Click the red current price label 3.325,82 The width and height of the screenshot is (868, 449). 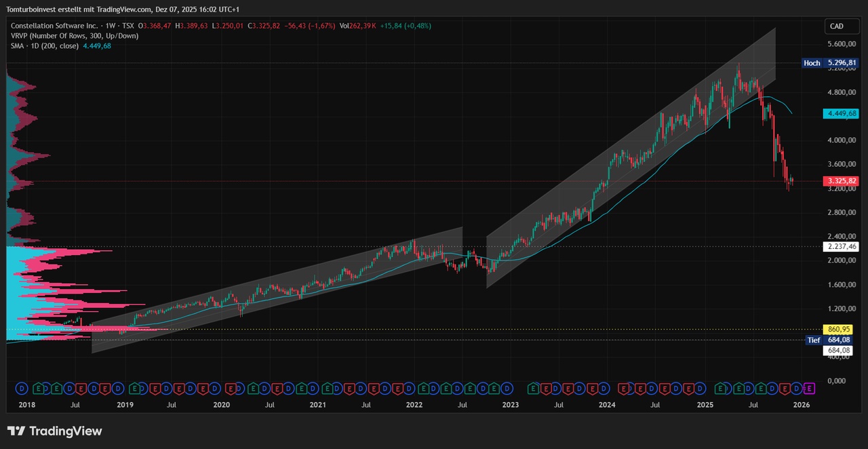pos(841,181)
